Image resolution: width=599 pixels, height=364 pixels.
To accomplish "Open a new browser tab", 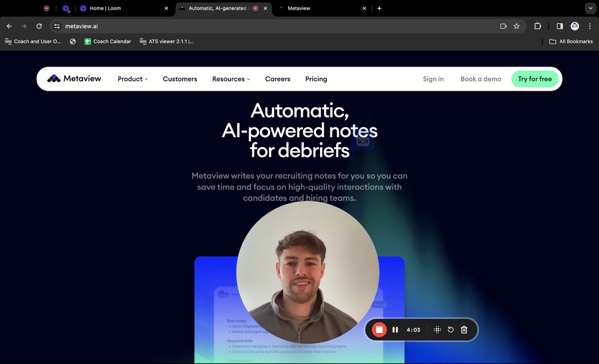I will [379, 8].
